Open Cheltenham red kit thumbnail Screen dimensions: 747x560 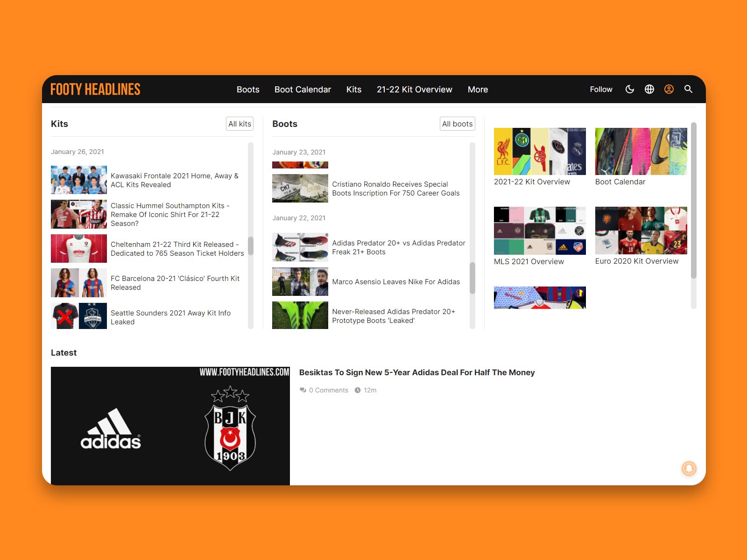point(79,248)
